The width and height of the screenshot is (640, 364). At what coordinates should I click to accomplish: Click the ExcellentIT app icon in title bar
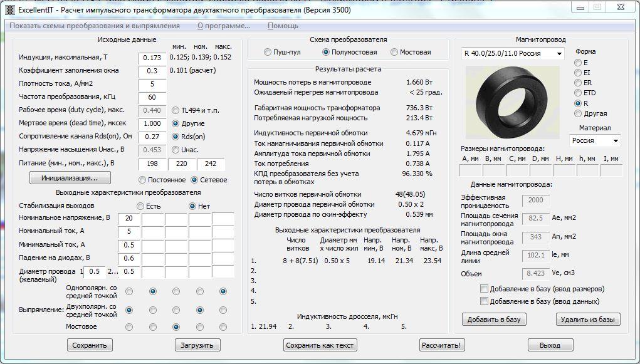click(x=11, y=10)
